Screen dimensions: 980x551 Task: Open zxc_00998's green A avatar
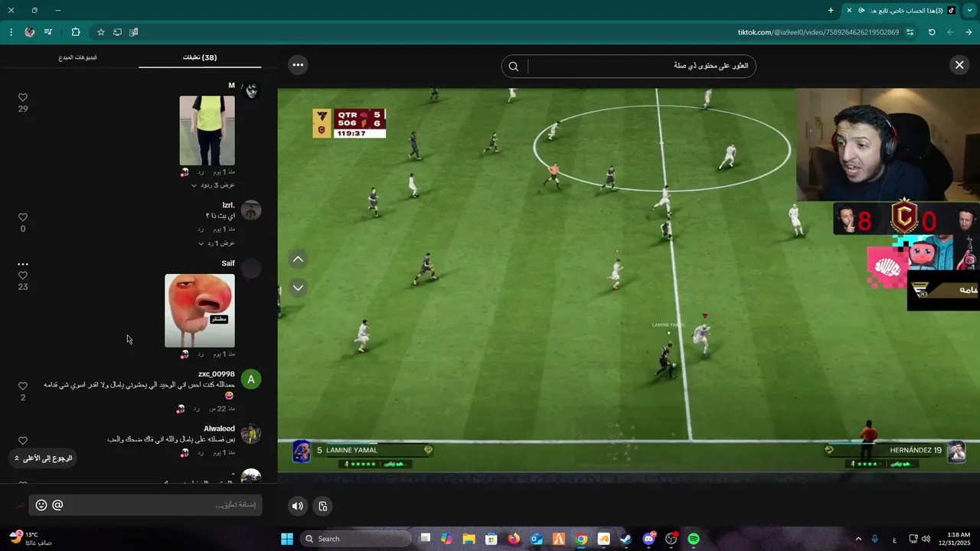(250, 380)
